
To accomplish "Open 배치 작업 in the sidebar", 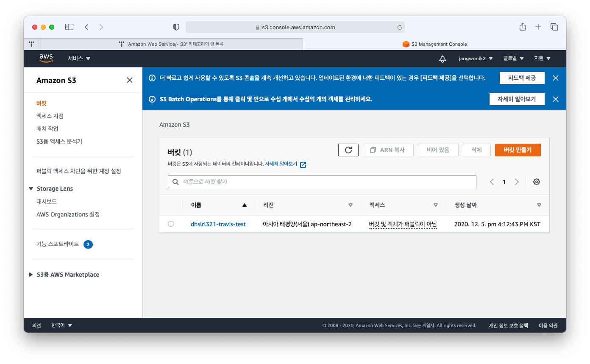I will tap(47, 128).
